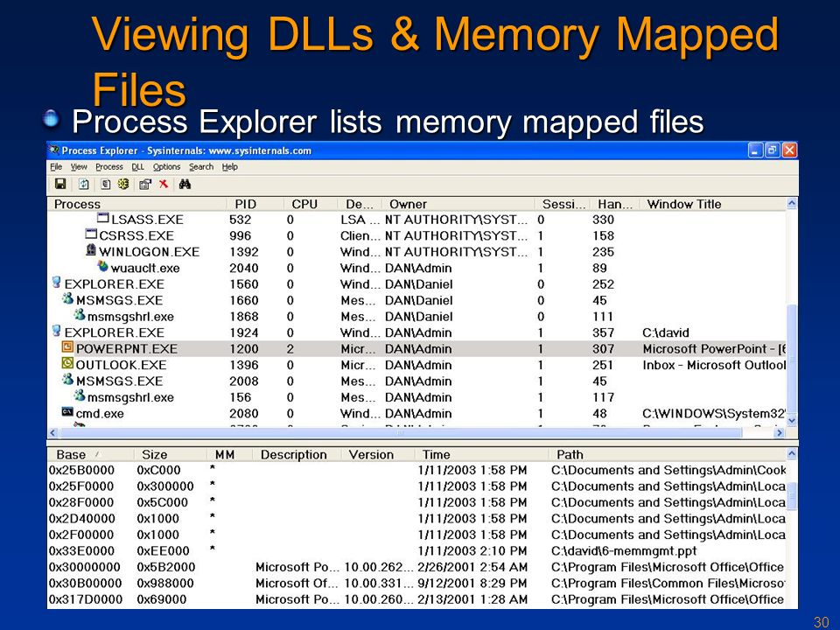Click the C:\david window title cell
840x630 pixels.
coord(666,332)
